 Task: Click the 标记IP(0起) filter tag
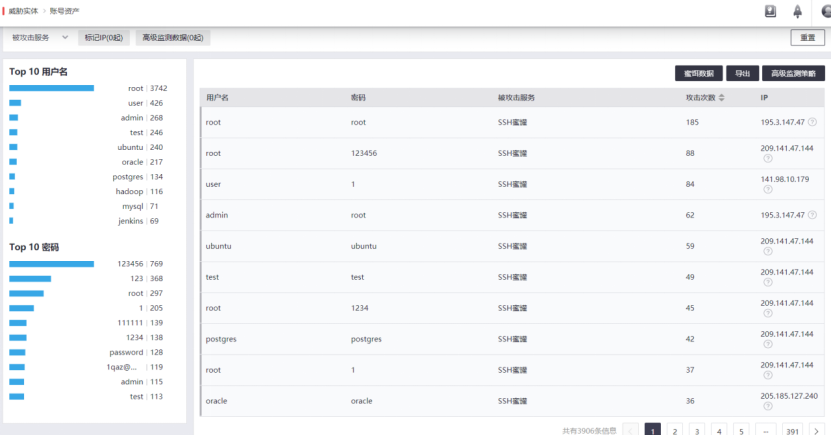104,38
